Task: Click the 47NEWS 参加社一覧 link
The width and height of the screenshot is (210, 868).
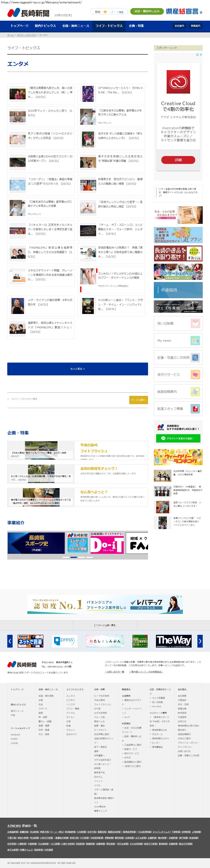Action: [22, 826]
